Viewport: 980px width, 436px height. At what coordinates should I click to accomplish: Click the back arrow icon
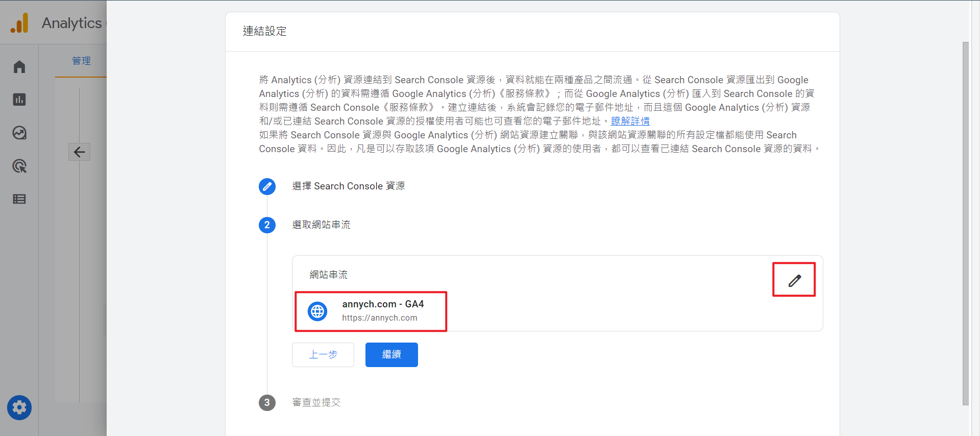coord(80,152)
